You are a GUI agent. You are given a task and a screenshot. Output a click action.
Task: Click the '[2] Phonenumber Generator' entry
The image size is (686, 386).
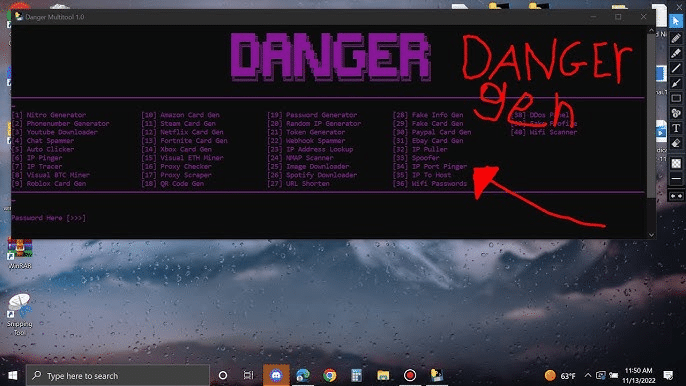pyautogui.click(x=60, y=124)
